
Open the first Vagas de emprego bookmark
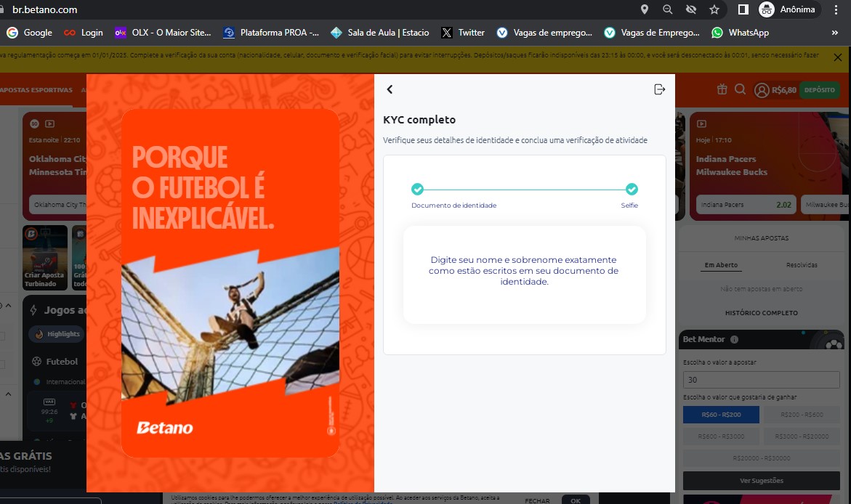tap(544, 33)
